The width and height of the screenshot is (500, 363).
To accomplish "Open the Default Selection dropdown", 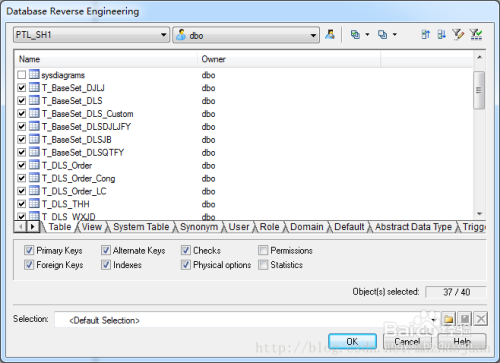I will coord(434,320).
